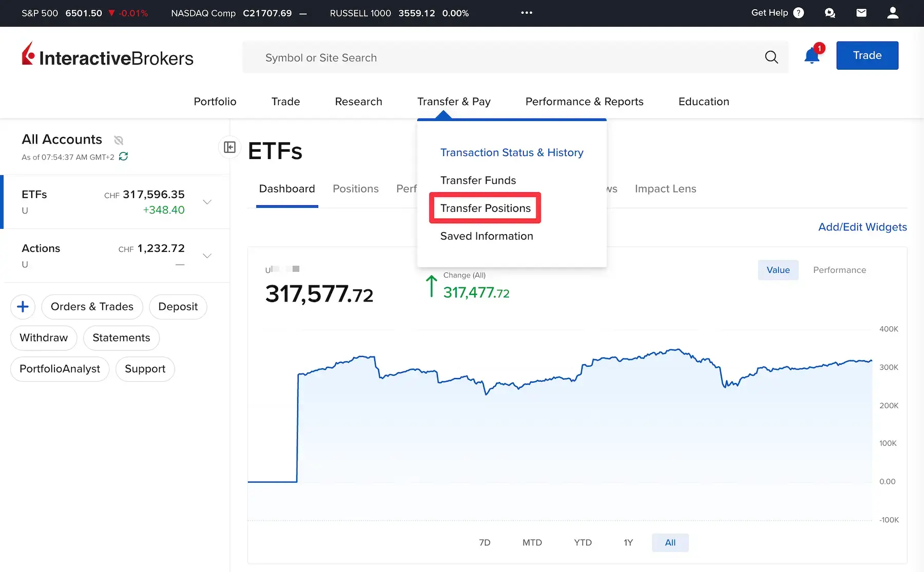Select the 1Y time range
This screenshot has height=572, width=924.
628,543
